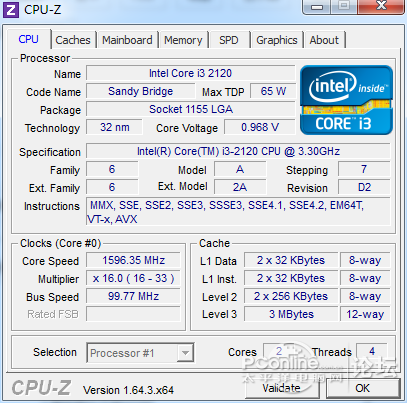Close the CPU-Z window
This screenshot has height=403, width=407.
(381, 6)
